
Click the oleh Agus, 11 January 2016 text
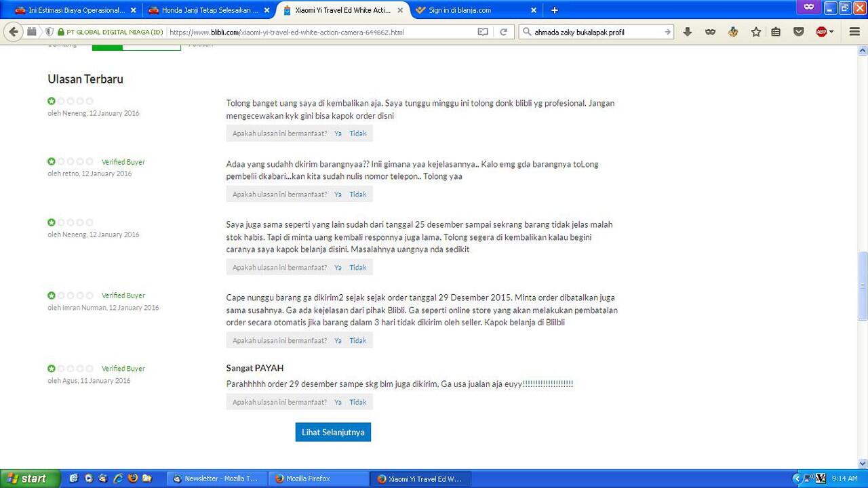click(89, 381)
